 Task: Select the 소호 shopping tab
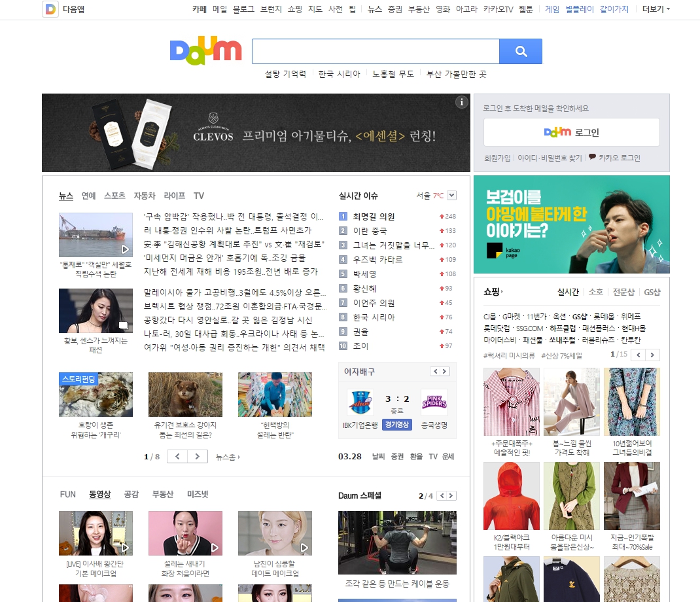tap(595, 292)
